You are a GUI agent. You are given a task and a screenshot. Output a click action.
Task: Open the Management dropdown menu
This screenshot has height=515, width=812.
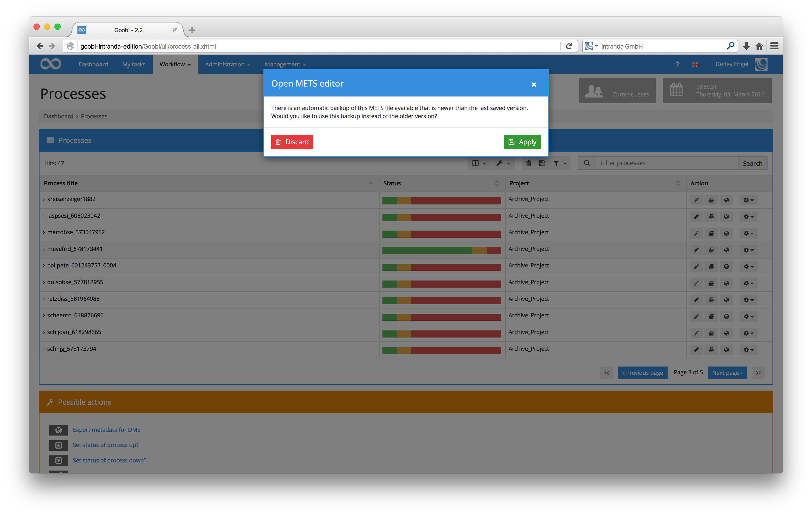tap(285, 64)
